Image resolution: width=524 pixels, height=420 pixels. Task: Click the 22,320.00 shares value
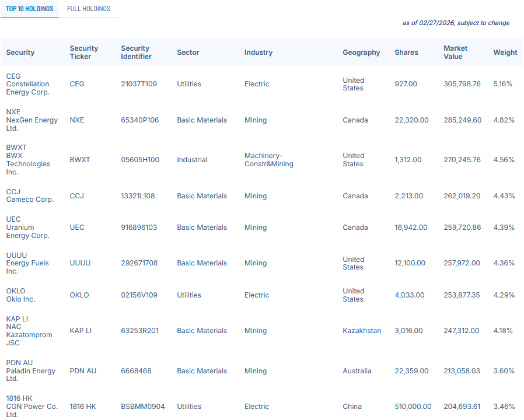tap(411, 120)
